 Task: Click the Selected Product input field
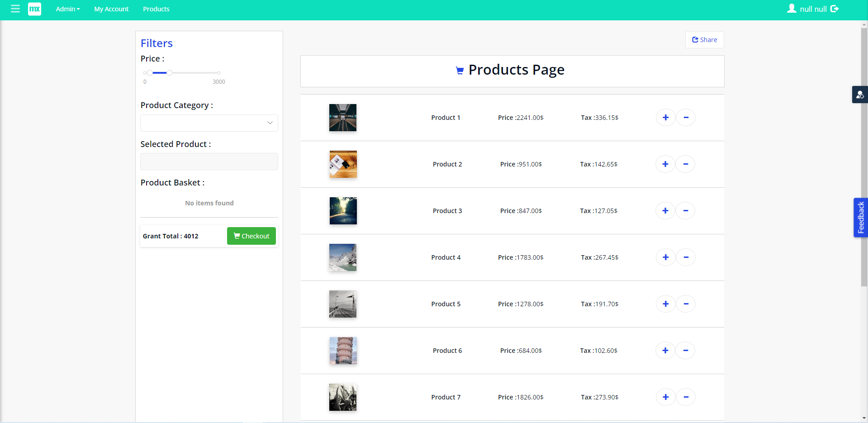coord(209,162)
